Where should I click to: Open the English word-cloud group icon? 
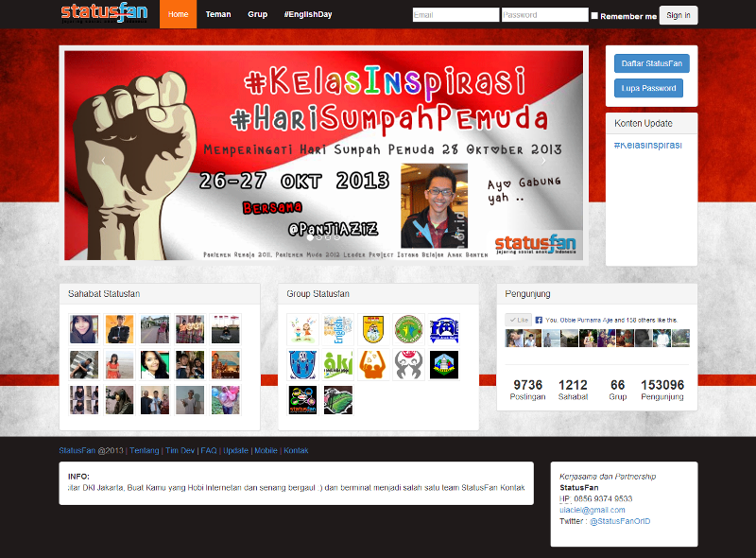338,329
